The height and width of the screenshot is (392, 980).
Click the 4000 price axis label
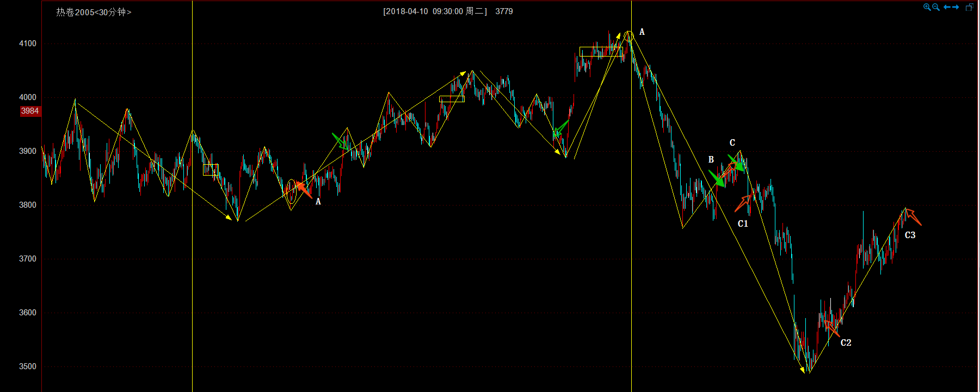[x=28, y=97]
